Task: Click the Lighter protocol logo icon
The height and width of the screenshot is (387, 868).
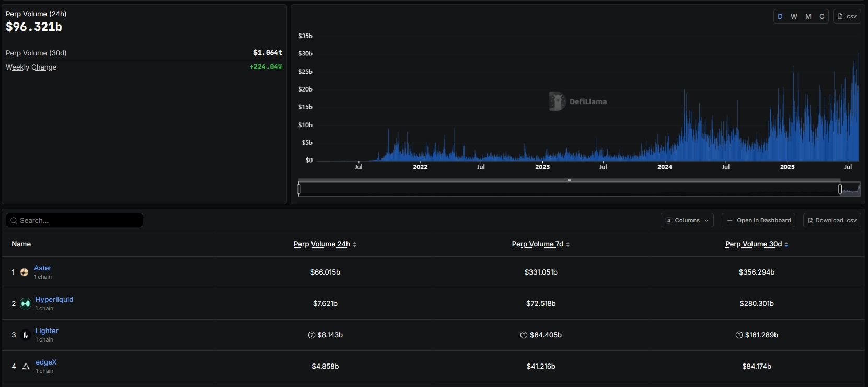Action: pyautogui.click(x=25, y=335)
